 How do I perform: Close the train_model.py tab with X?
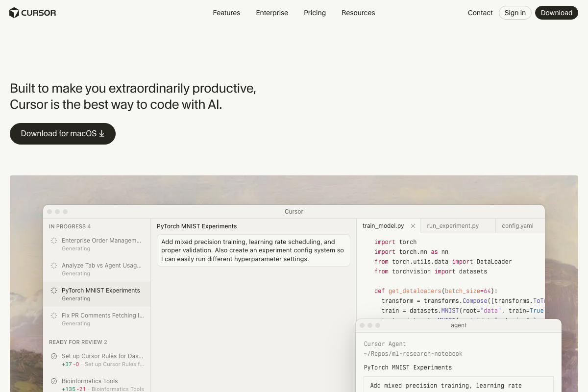pyautogui.click(x=413, y=226)
